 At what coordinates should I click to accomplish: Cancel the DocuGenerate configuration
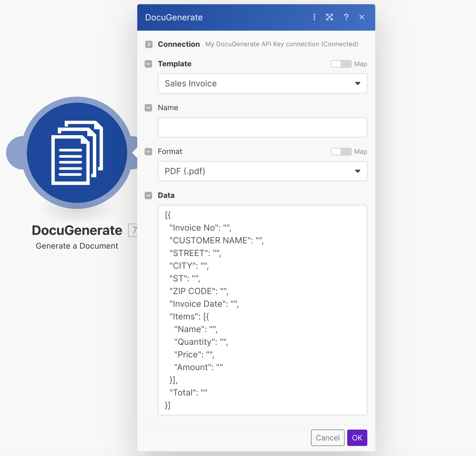click(328, 438)
